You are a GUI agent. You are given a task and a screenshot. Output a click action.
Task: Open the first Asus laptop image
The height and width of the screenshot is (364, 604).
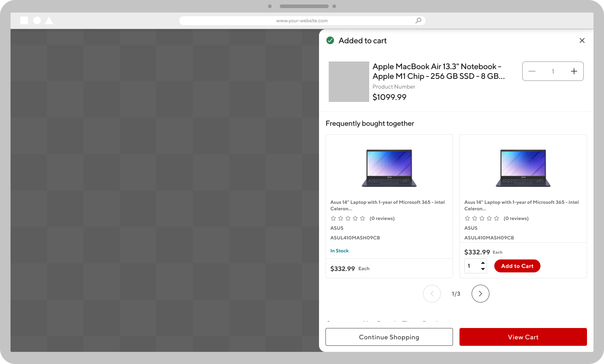pyautogui.click(x=389, y=168)
